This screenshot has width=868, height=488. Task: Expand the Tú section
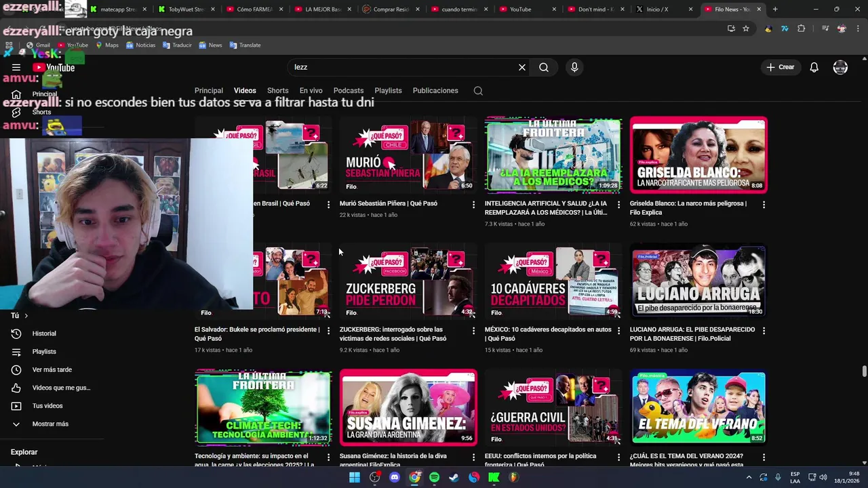(19, 315)
